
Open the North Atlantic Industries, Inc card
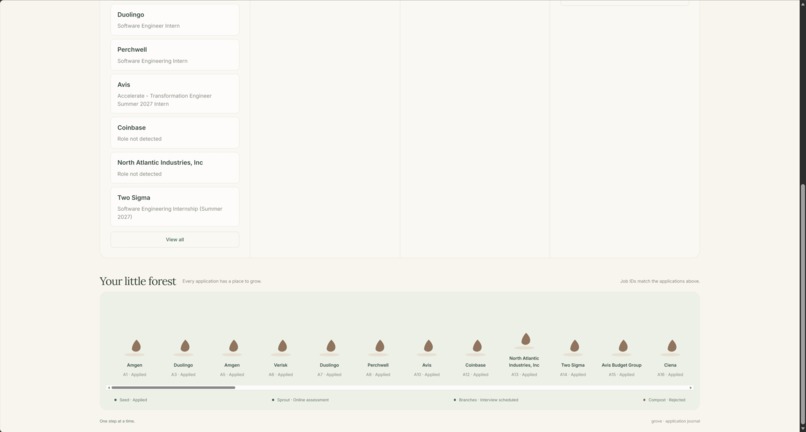(x=175, y=168)
